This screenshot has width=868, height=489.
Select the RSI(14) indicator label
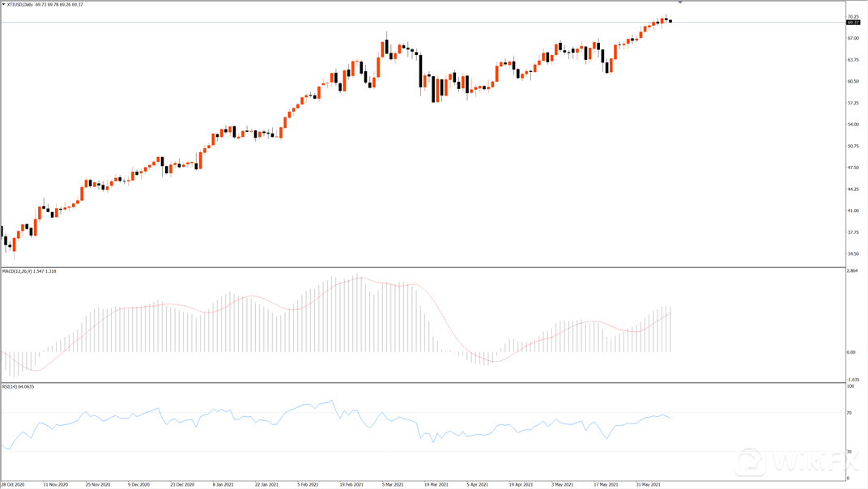click(10, 386)
